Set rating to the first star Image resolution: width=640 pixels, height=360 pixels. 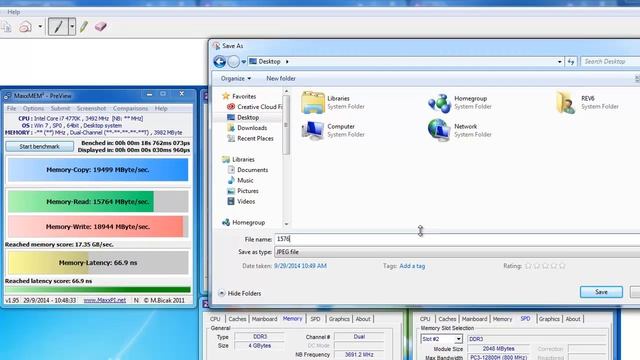point(528,266)
